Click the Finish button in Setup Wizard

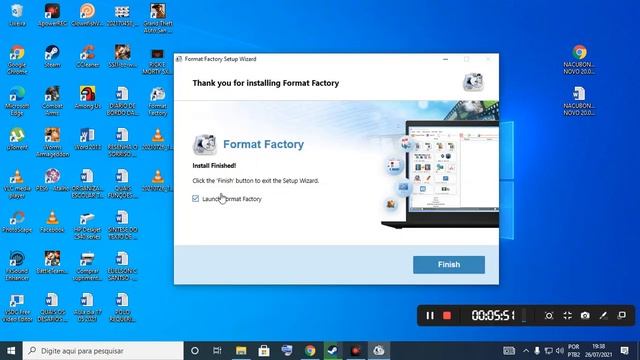(x=449, y=264)
